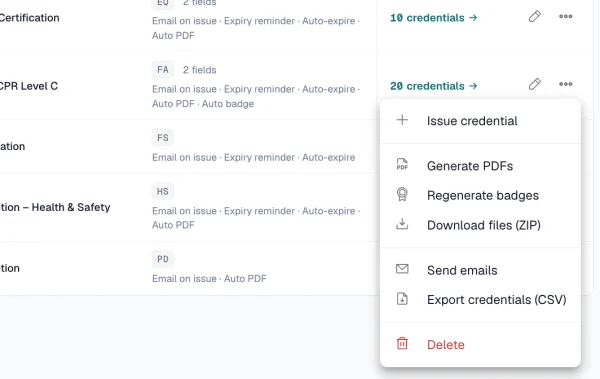The height and width of the screenshot is (379, 600).
Task: Click the FS code badge
Action: tap(163, 138)
